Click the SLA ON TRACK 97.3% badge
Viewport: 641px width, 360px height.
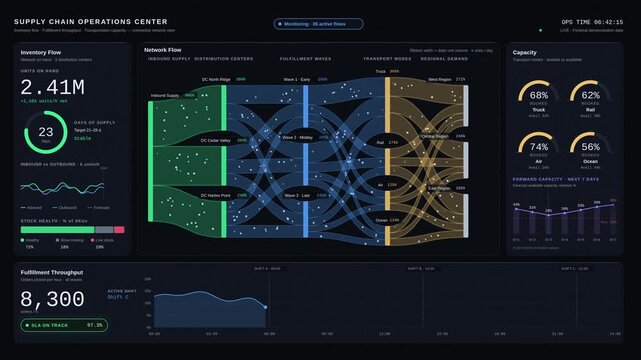click(64, 325)
